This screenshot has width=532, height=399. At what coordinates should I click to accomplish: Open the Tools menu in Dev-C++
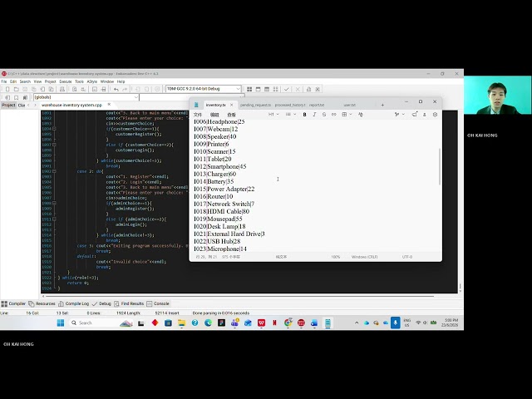pos(79,81)
